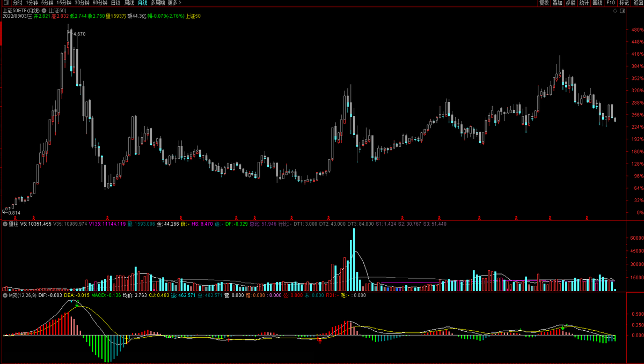Click the 60000 volume axis label
Image resolution: width=644 pixels, height=364 pixels.
(x=637, y=238)
